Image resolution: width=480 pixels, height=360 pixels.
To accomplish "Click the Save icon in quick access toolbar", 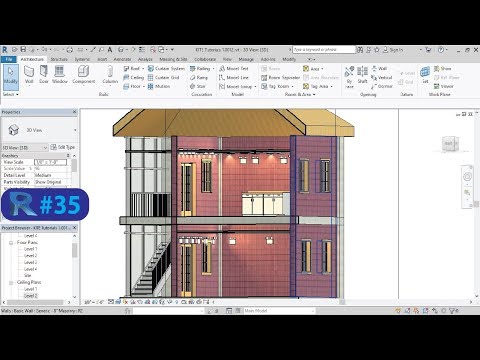I will (x=23, y=50).
